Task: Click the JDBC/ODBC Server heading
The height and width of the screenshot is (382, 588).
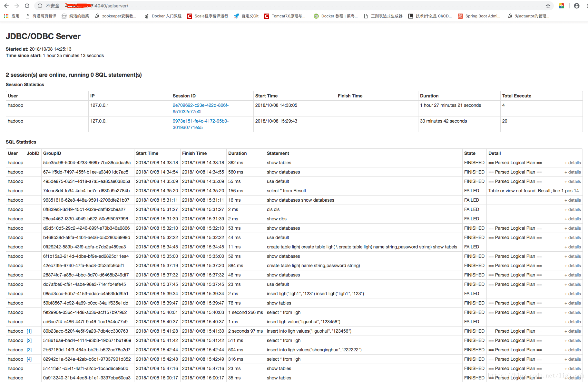Action: pos(43,36)
